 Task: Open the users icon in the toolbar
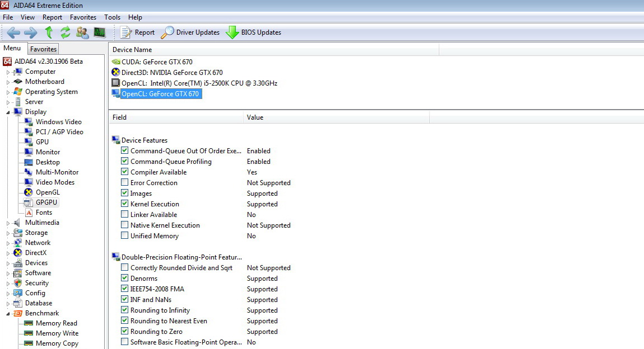coord(82,32)
